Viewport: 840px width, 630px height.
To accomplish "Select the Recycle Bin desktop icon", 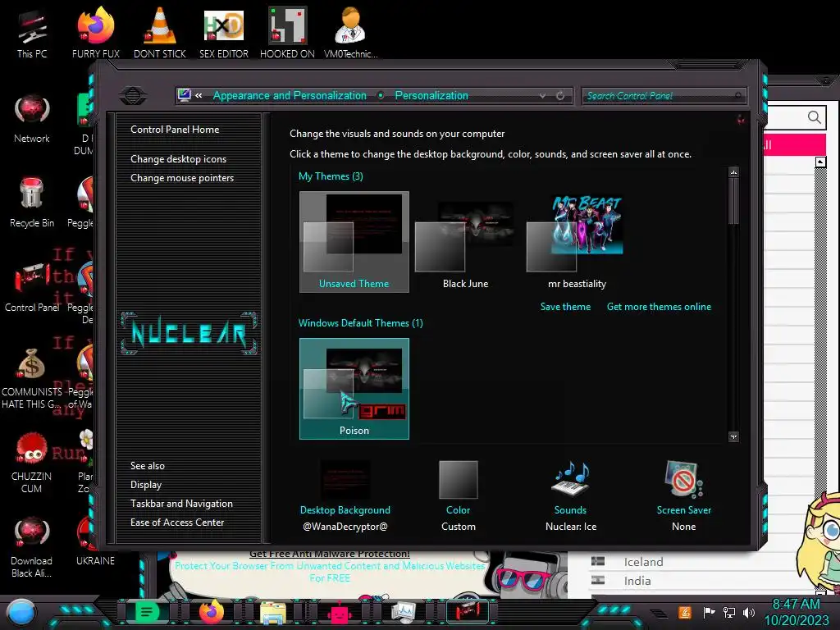I will click(32, 203).
